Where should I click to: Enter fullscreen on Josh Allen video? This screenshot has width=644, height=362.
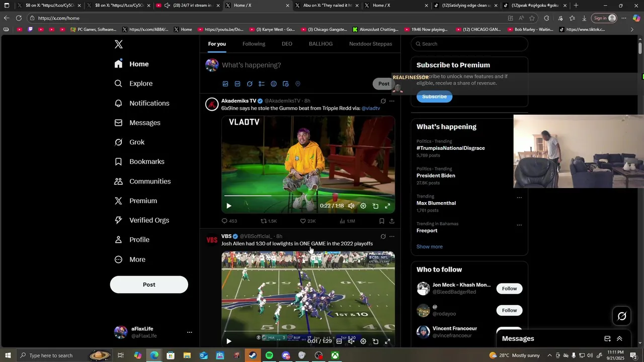click(x=387, y=341)
